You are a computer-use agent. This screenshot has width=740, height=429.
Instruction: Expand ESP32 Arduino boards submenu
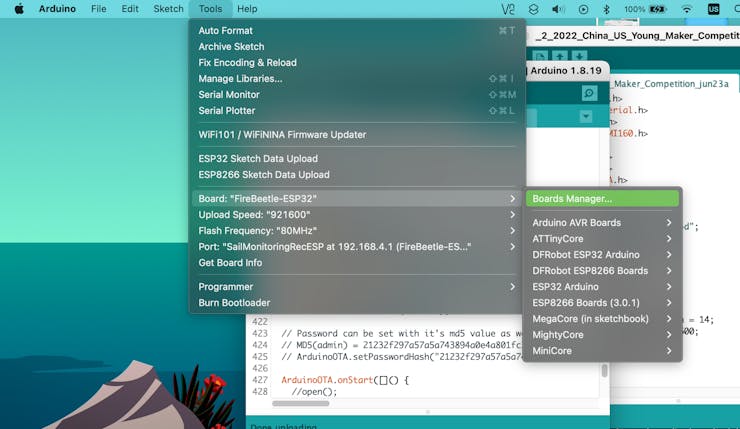tap(602, 287)
